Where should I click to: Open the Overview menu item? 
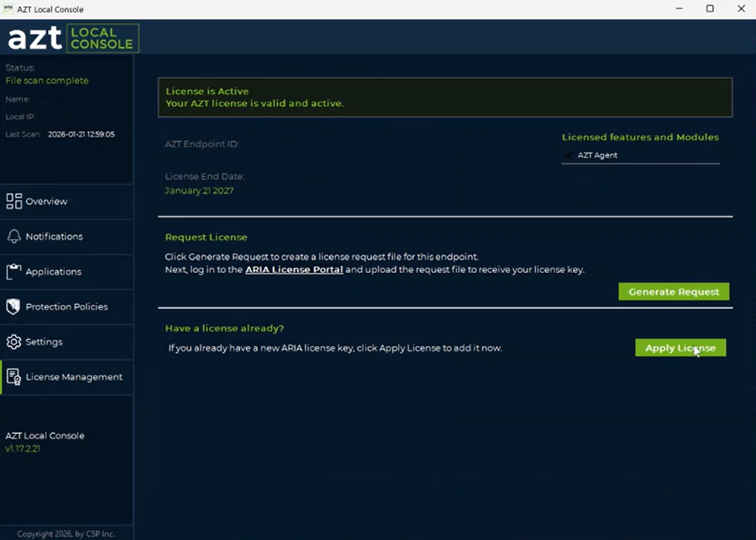(x=67, y=201)
